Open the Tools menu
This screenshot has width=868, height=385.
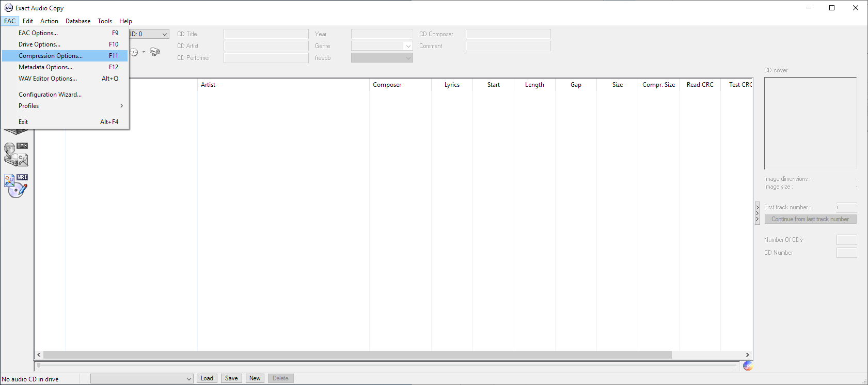(x=105, y=21)
